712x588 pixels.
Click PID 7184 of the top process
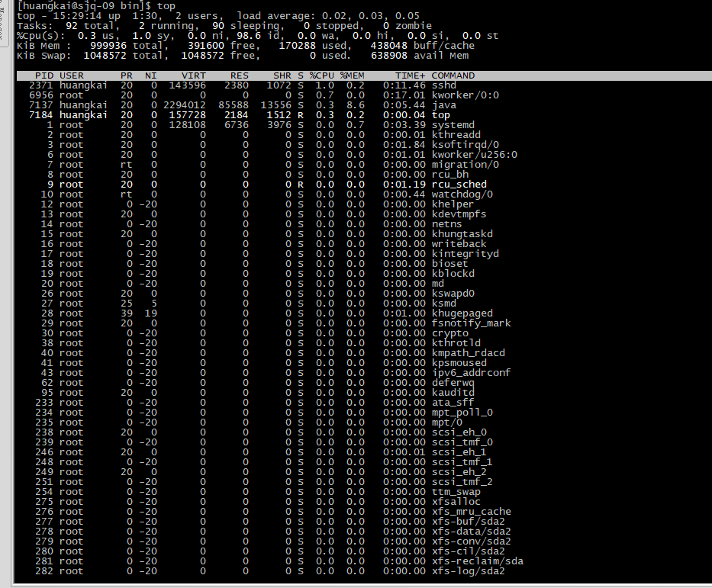(41, 115)
